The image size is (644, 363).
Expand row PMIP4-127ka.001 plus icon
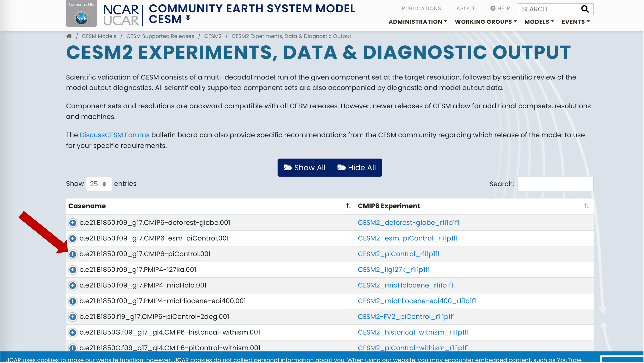pos(73,270)
